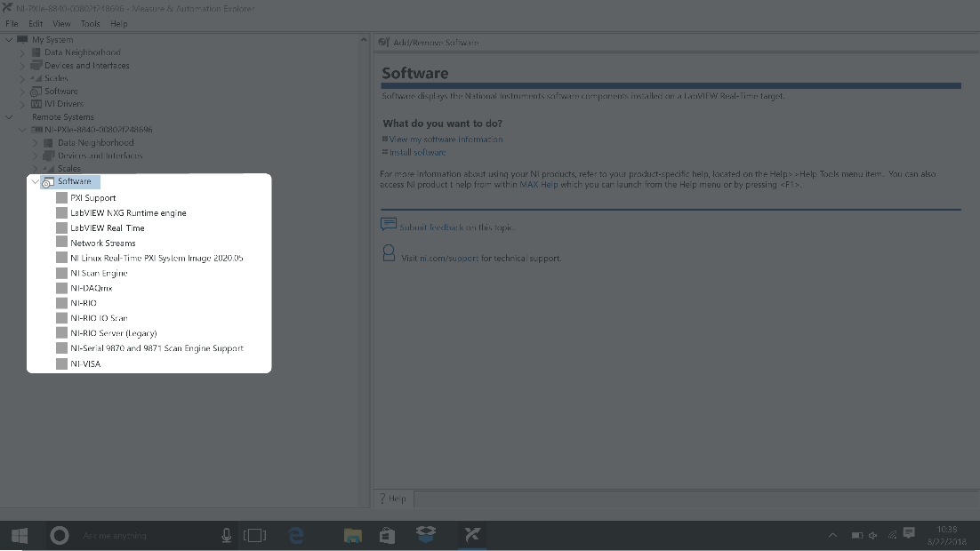Open the Tools menu

pyautogui.click(x=90, y=24)
